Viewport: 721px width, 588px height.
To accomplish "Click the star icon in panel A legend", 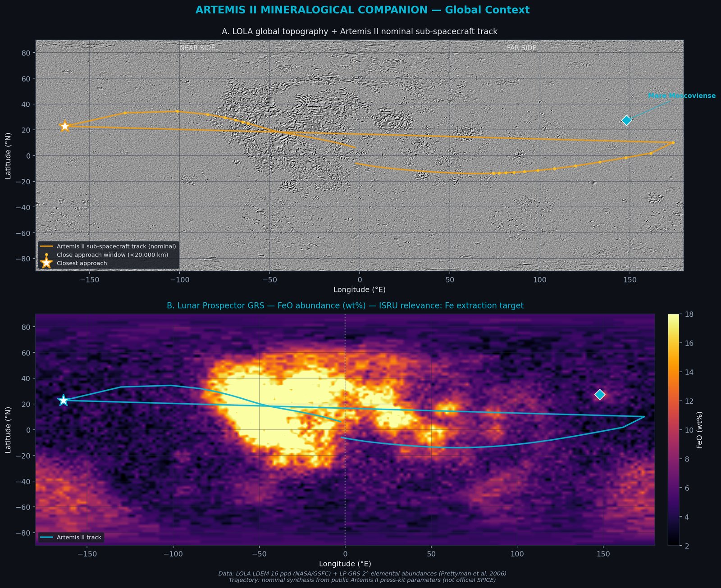I will pos(46,263).
